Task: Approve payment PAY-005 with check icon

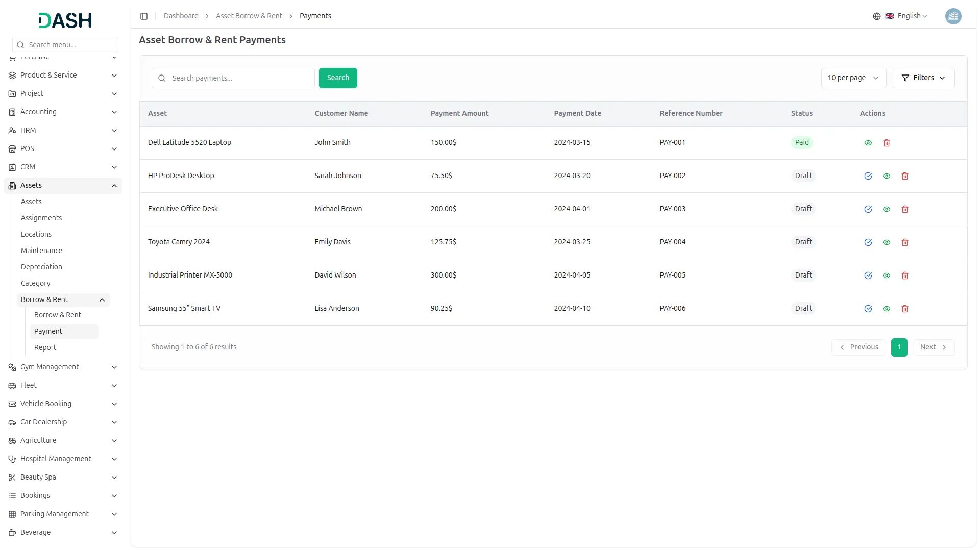Action: [868, 275]
